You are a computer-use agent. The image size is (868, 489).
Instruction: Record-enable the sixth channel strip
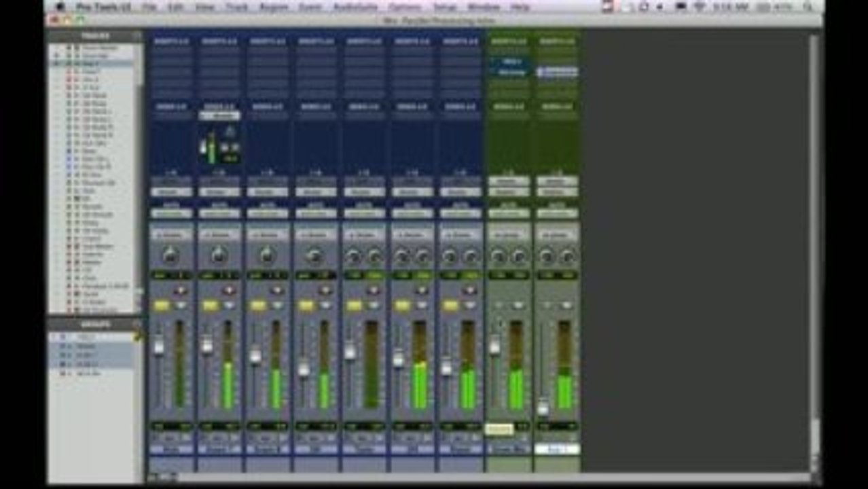[x=422, y=291]
